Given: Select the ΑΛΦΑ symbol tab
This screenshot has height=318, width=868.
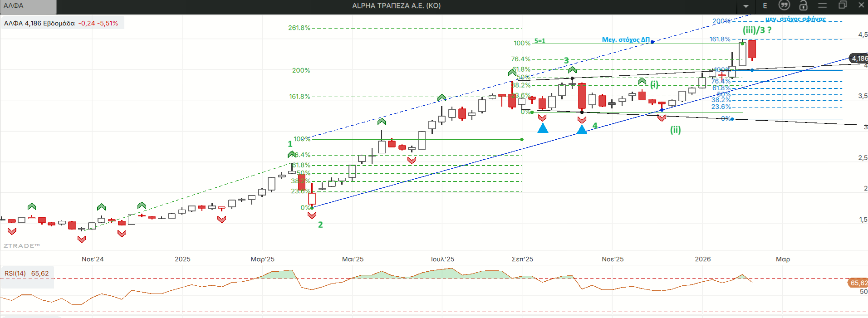Looking at the screenshot, I should 27,6.
